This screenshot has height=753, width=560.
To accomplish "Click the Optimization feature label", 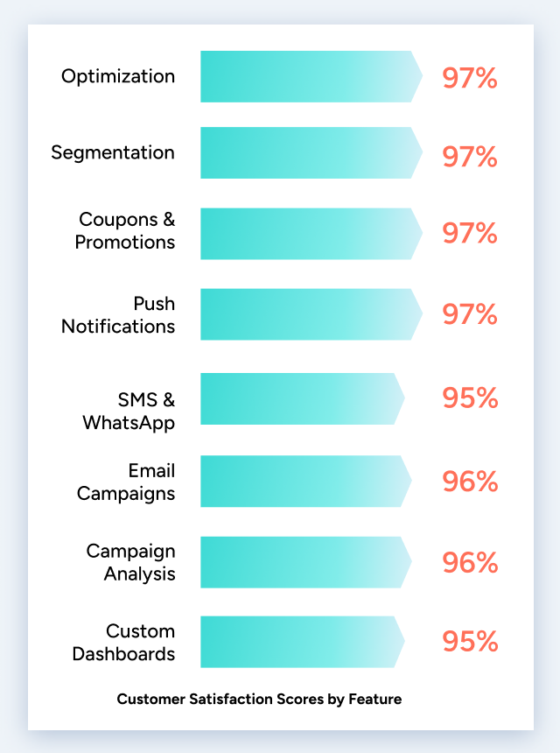I will (x=118, y=76).
